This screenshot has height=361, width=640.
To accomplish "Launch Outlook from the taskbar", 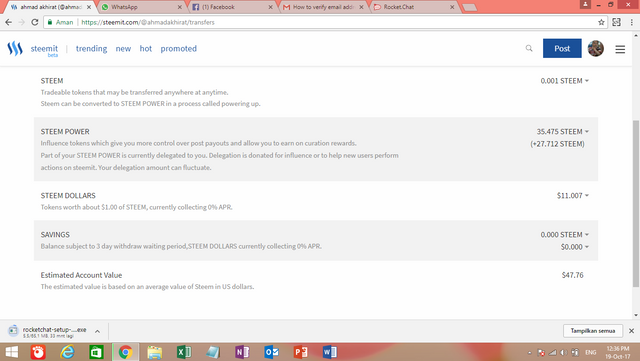I will click(x=271, y=352).
